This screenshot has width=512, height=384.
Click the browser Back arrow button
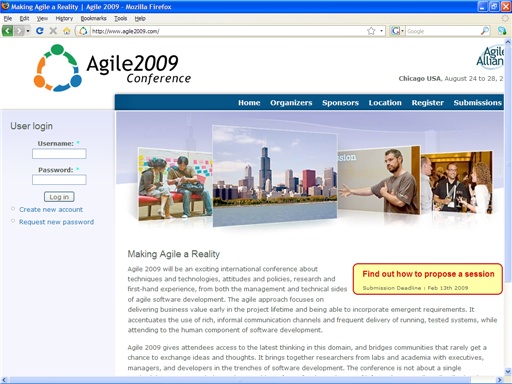click(x=7, y=31)
